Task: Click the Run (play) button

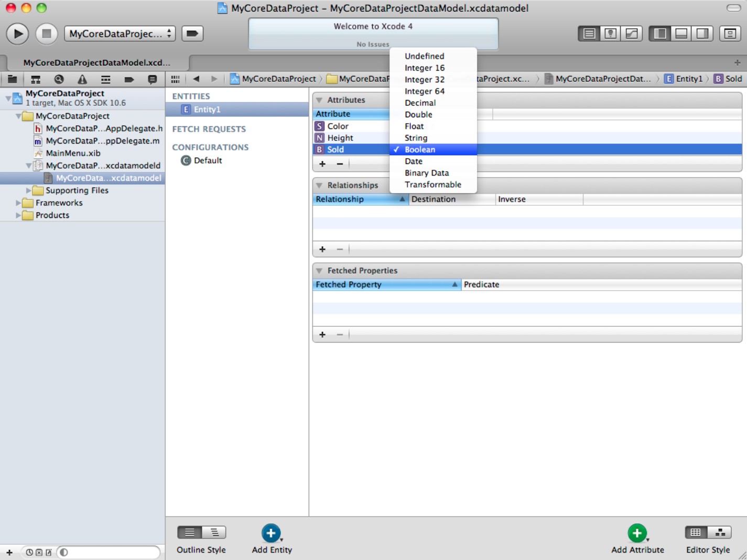Action: pyautogui.click(x=18, y=34)
